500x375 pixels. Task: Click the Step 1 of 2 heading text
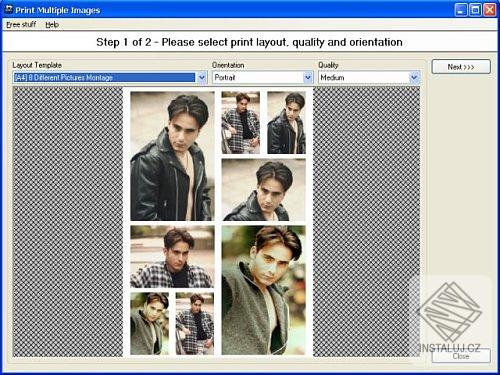tap(249, 42)
